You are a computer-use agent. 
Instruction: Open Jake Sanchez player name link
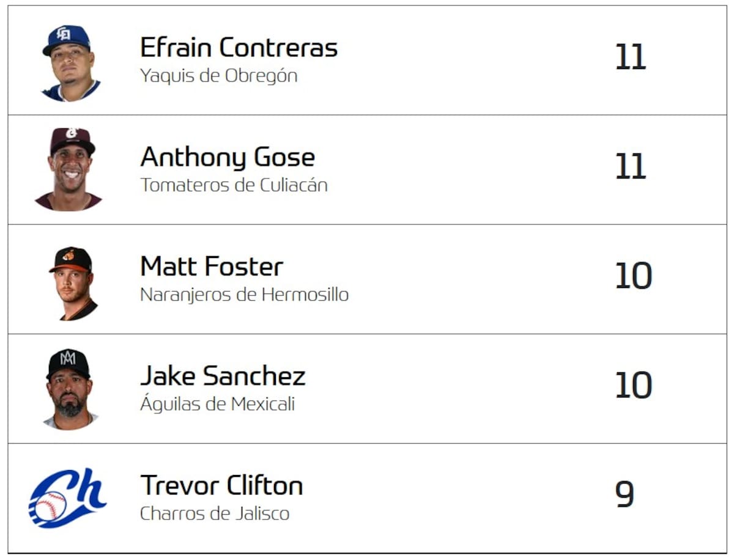pyautogui.click(x=223, y=376)
